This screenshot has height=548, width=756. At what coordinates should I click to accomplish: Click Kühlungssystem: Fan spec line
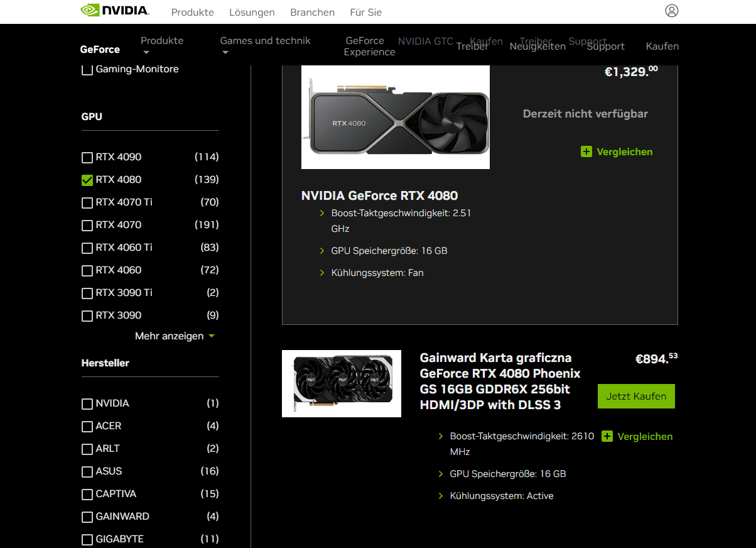click(x=377, y=273)
